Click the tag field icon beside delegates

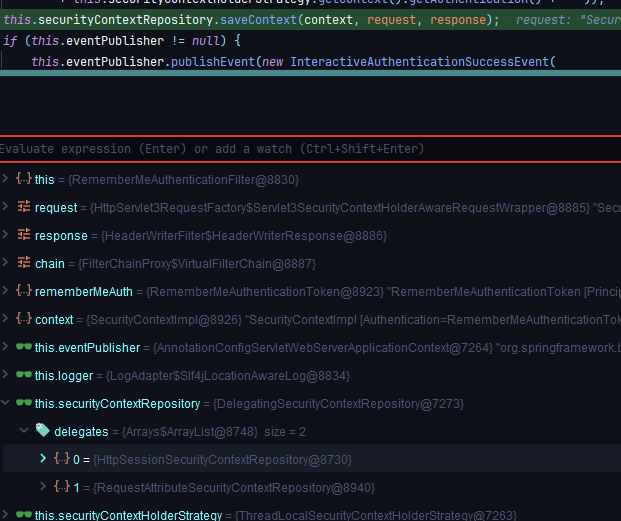click(43, 430)
